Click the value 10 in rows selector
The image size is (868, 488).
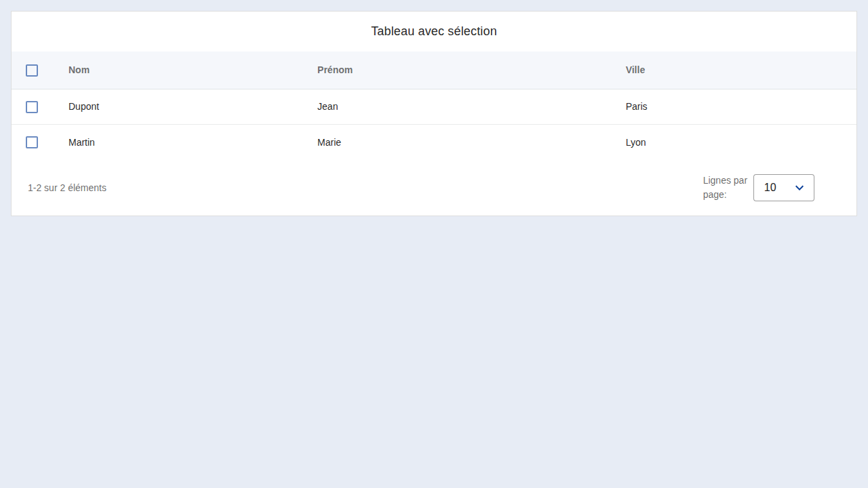(770, 188)
